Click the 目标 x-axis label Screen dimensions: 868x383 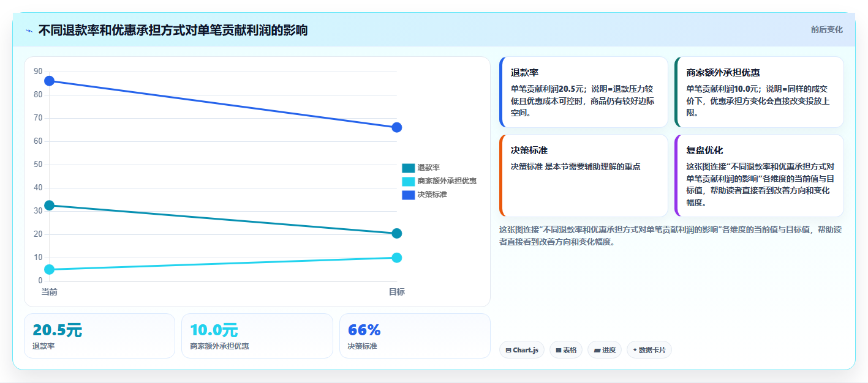coord(396,292)
